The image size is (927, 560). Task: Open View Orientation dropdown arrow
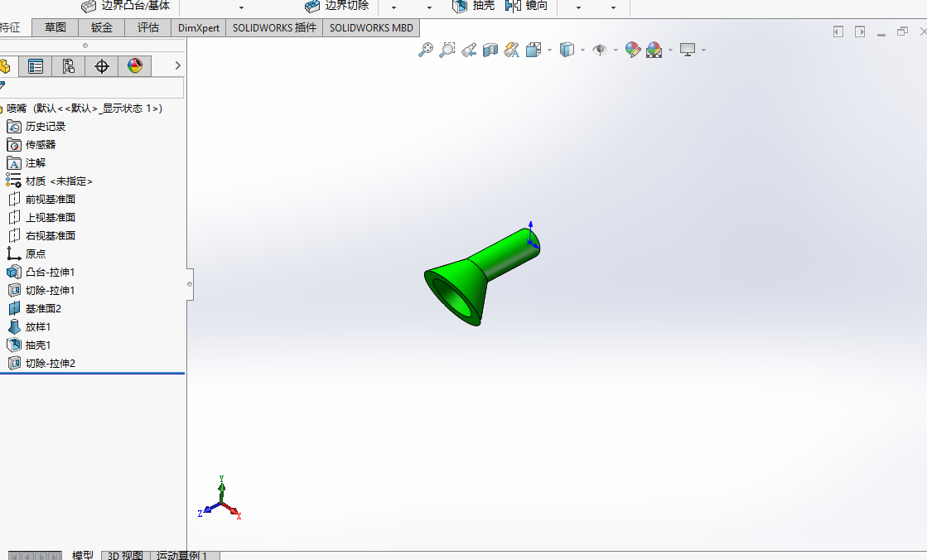(550, 51)
